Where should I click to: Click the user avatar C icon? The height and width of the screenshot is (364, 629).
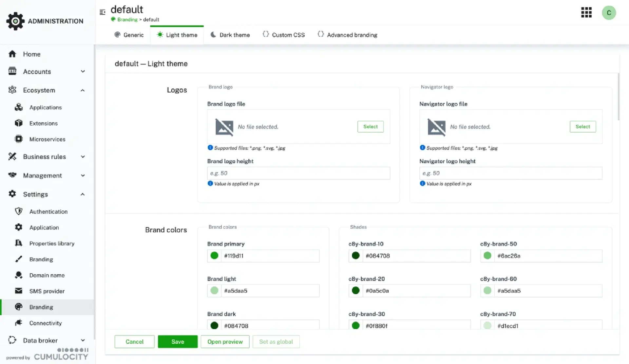(609, 13)
